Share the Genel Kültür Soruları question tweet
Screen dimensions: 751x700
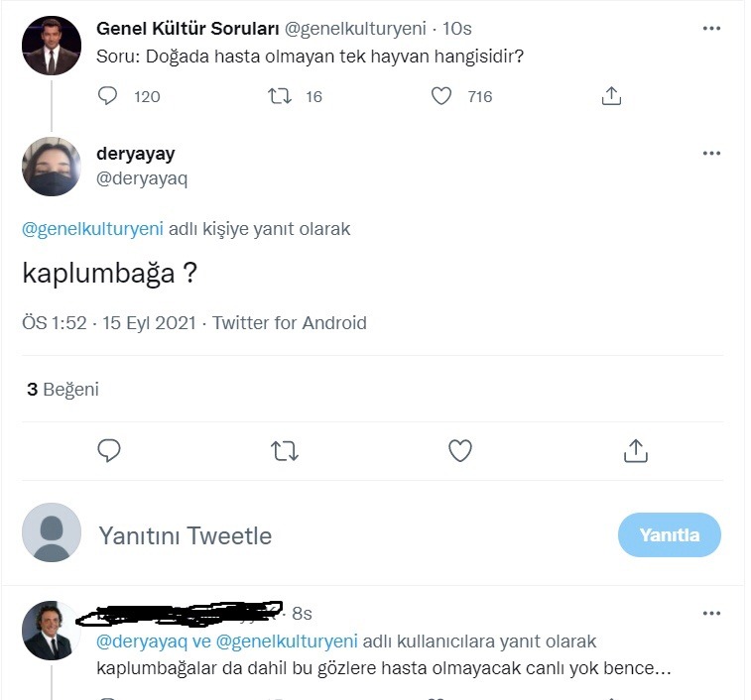pos(612,96)
